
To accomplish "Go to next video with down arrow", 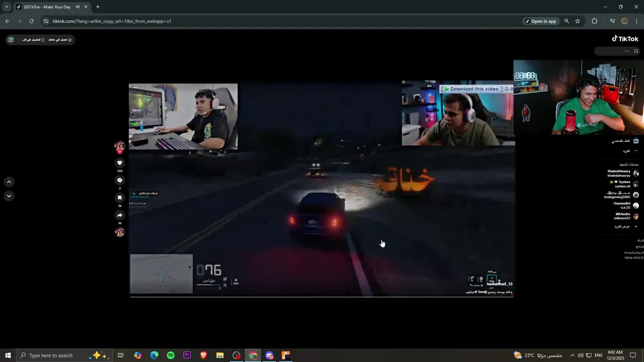I will (x=9, y=196).
